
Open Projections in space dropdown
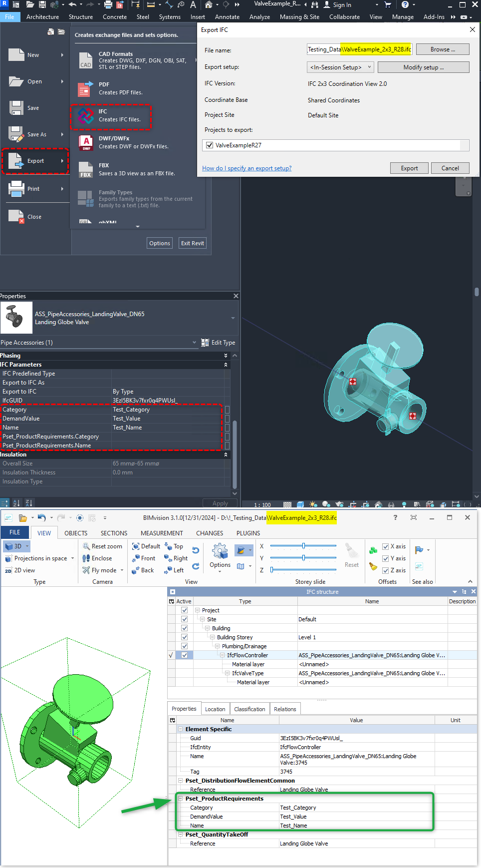(x=72, y=558)
